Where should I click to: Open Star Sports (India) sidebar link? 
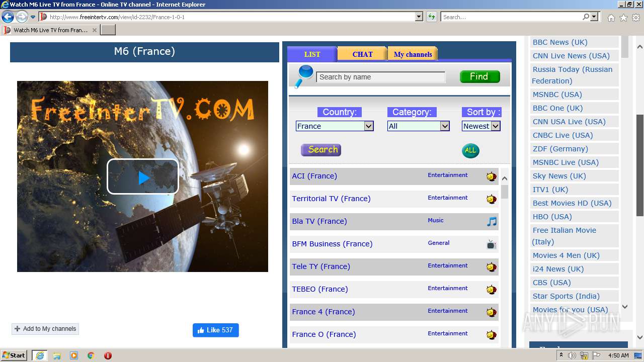(566, 296)
